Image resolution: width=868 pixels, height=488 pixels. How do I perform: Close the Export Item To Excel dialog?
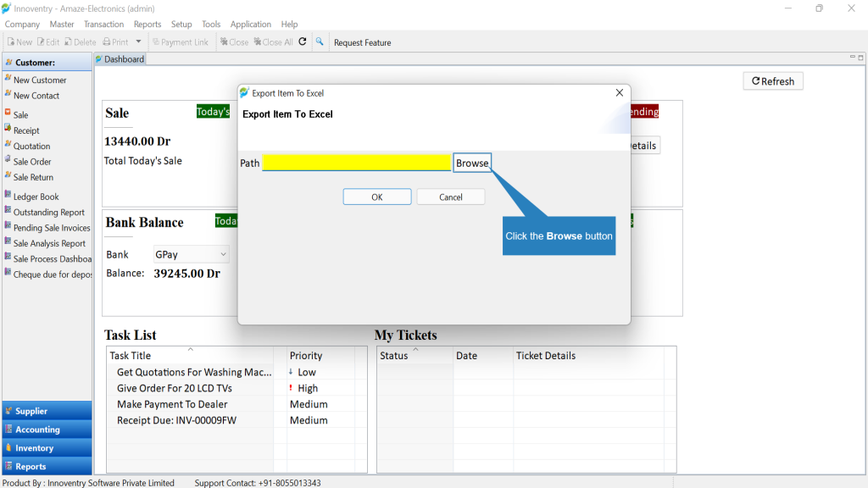click(x=620, y=92)
